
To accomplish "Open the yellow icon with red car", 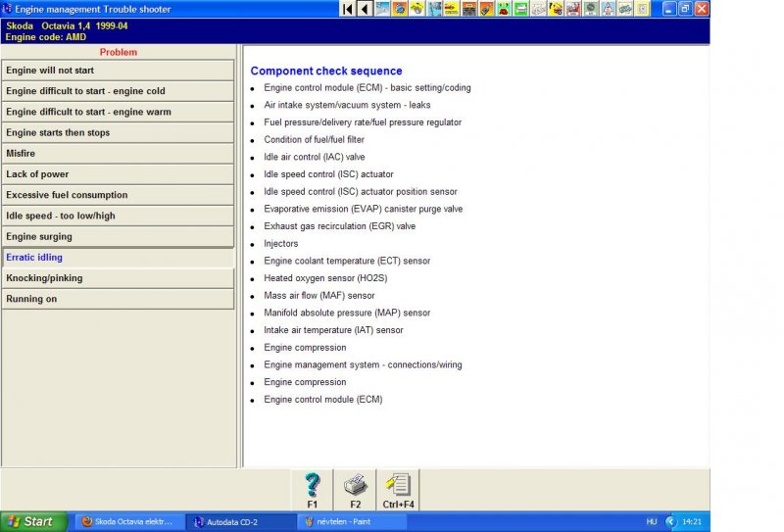I will [x=452, y=9].
